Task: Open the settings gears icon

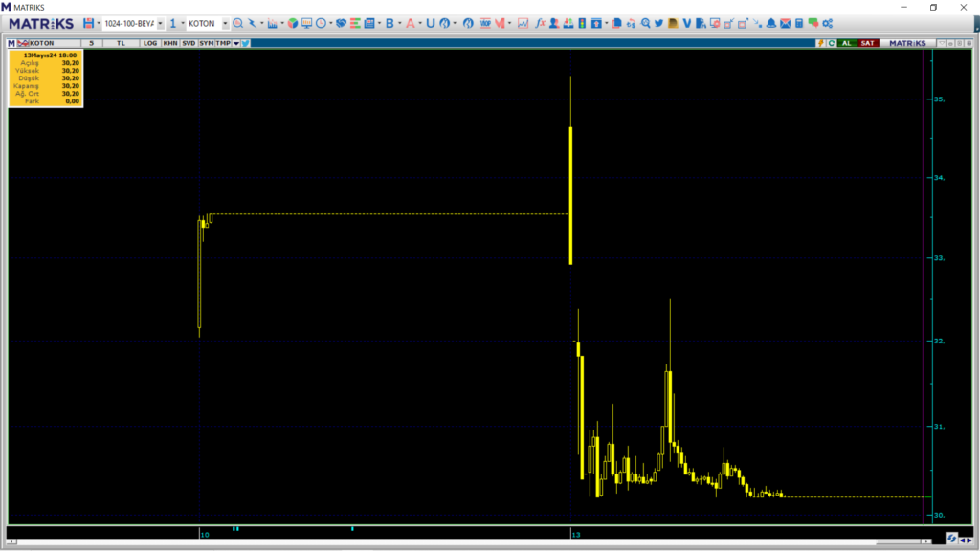Action: pyautogui.click(x=828, y=23)
